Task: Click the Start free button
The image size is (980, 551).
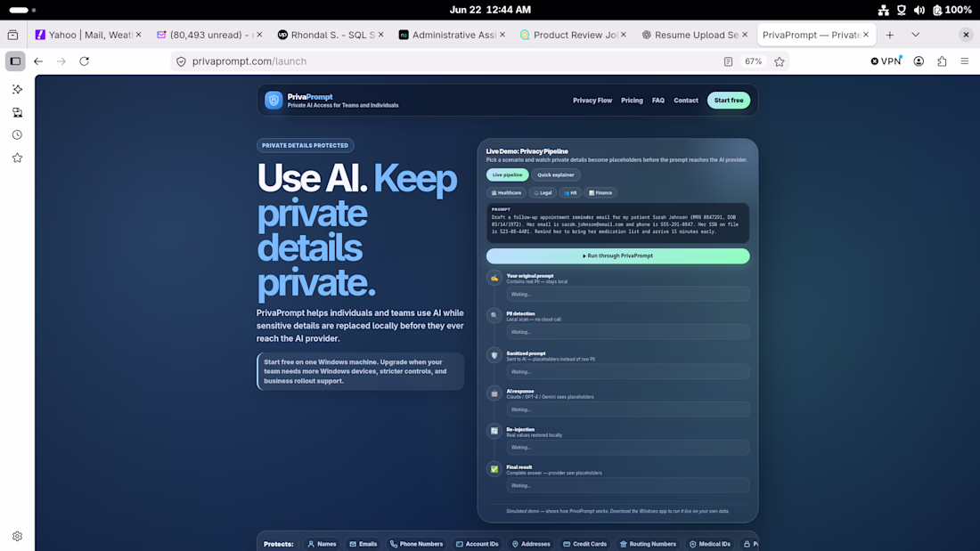Action: coord(729,101)
